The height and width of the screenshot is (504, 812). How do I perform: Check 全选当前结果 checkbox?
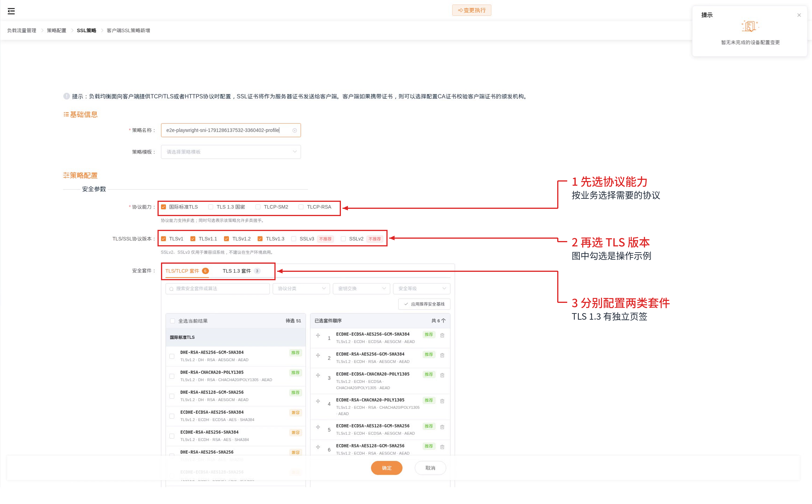pos(172,321)
